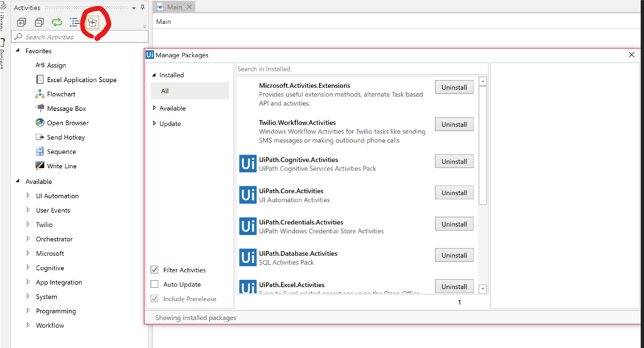Screen dimensions: 644x348
Task: Collapse Installed section in Manage Packages
Action: point(154,75)
